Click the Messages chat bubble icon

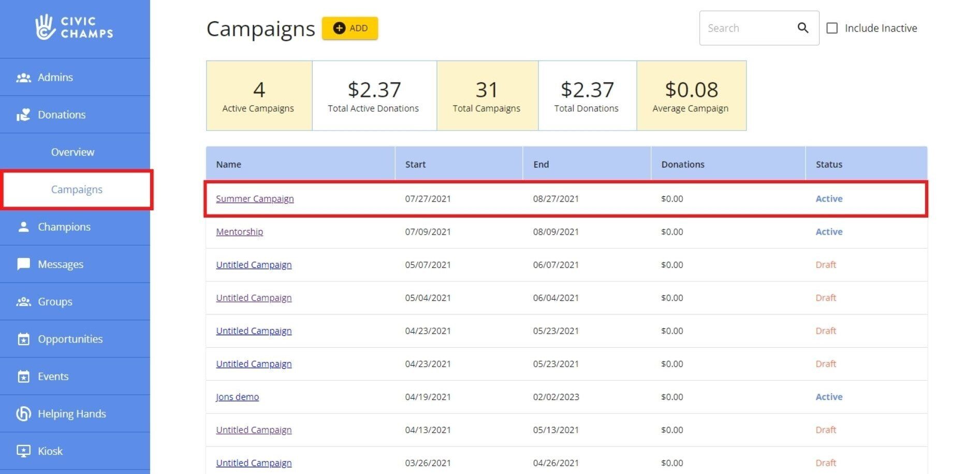pos(23,264)
